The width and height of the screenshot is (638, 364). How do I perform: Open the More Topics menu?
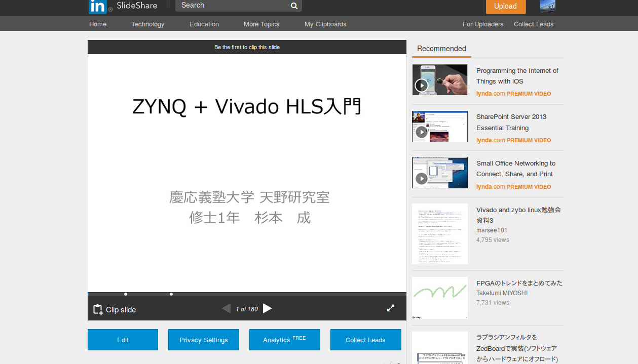point(261,24)
